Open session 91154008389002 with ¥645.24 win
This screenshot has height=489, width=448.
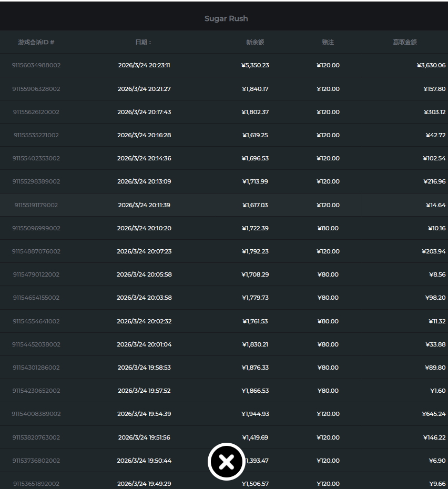[36, 414]
